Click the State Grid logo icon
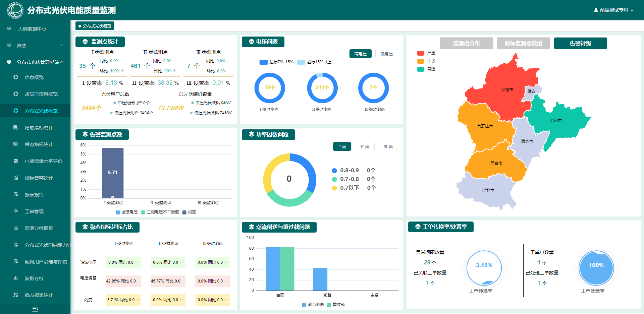644x314 pixels. pos(15,10)
